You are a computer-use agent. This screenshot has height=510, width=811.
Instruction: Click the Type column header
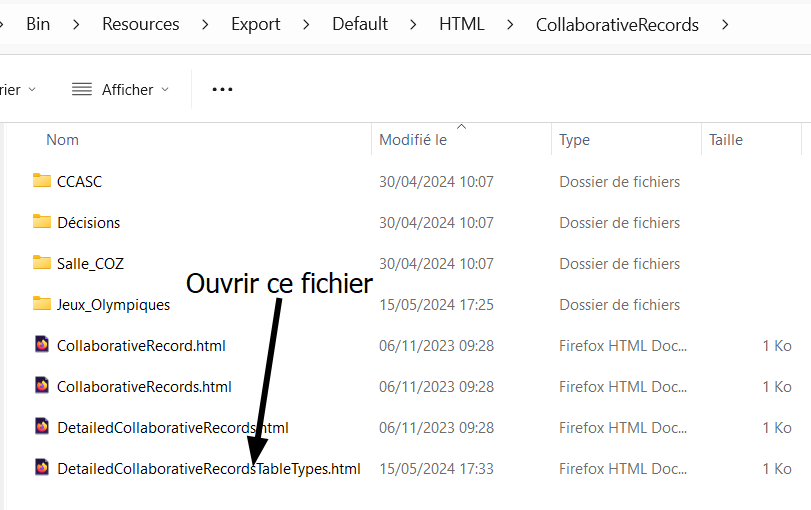574,140
